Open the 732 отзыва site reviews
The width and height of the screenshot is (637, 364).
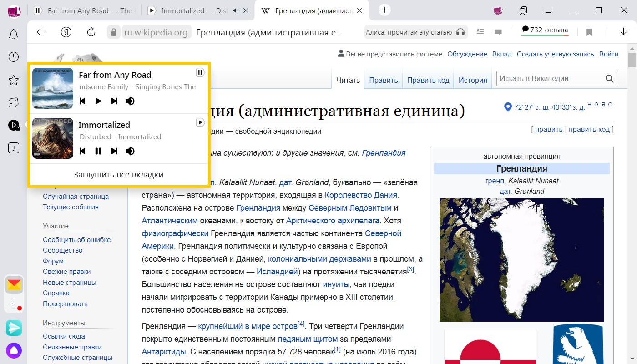pyautogui.click(x=545, y=30)
